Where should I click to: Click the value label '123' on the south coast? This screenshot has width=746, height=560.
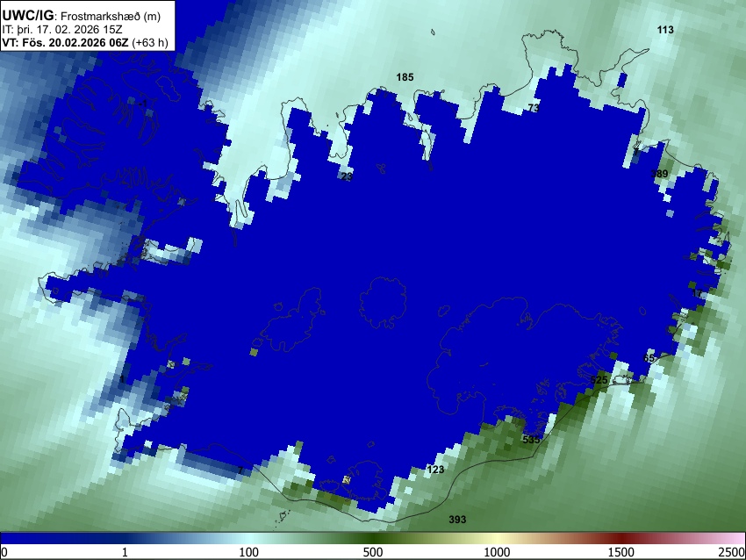435,470
